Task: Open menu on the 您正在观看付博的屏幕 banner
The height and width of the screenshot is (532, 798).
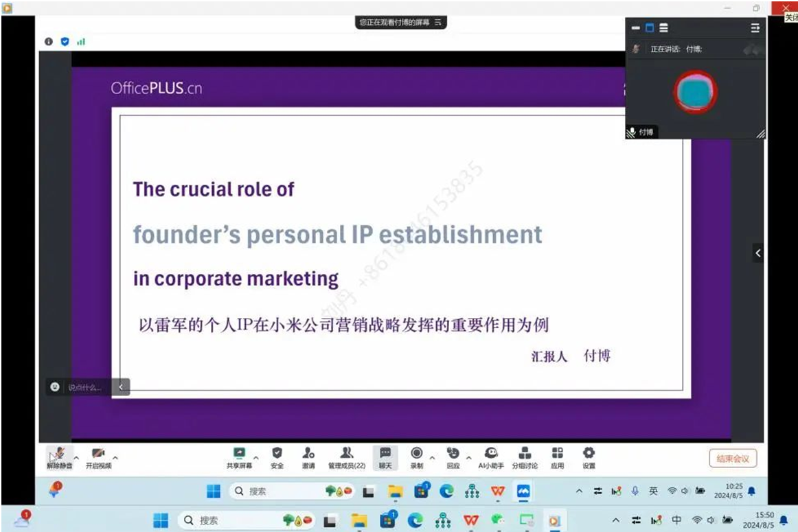Action: point(438,23)
